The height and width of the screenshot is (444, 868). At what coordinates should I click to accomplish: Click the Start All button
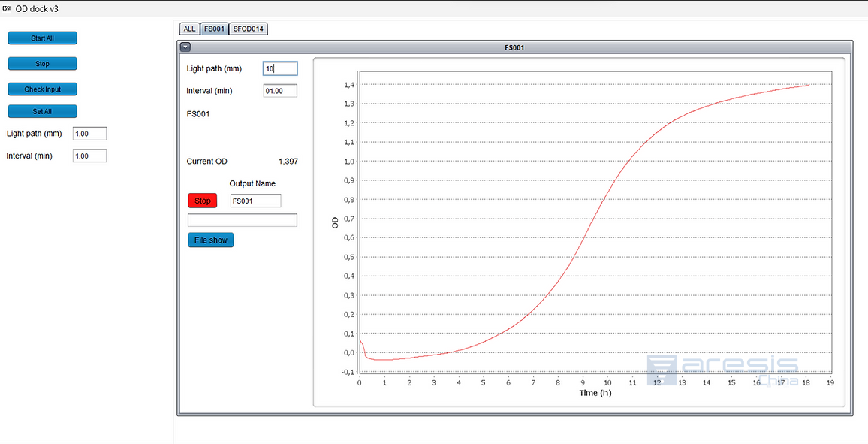point(42,38)
